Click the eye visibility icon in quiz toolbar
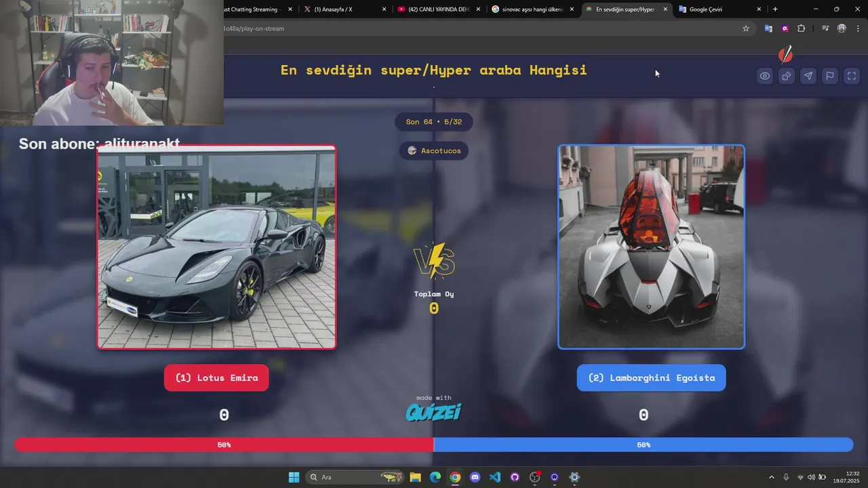The width and height of the screenshot is (868, 488). click(x=765, y=76)
